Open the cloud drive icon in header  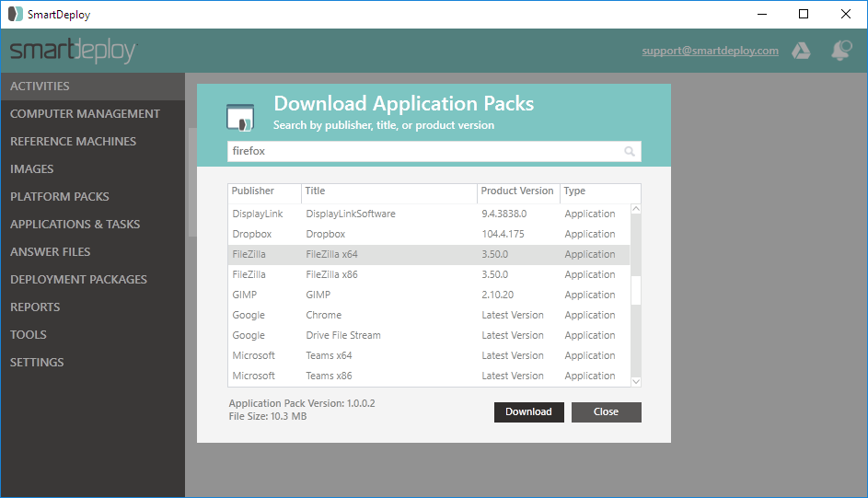pyautogui.click(x=801, y=51)
